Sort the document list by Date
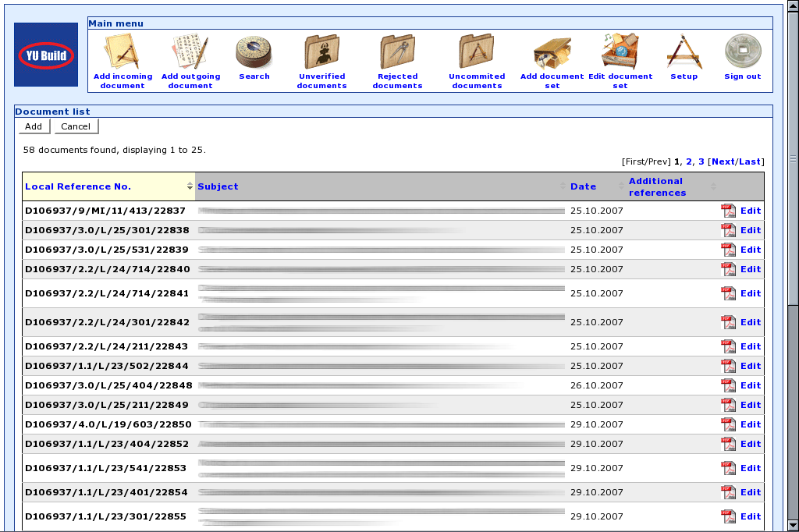The width and height of the screenshot is (799, 532). (583, 186)
